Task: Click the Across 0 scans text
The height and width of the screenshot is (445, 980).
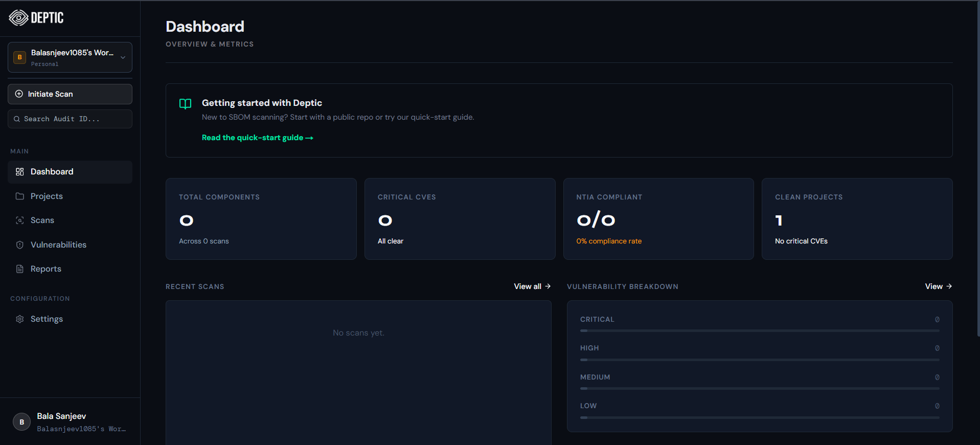Action: tap(204, 241)
